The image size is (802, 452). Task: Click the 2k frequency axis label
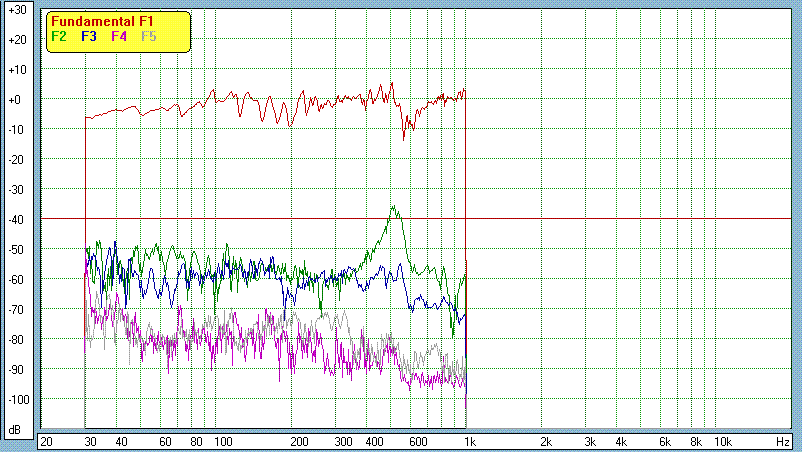point(546,441)
